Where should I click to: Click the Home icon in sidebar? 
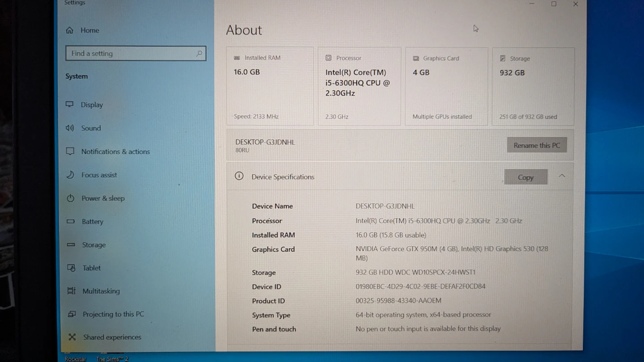(x=70, y=30)
